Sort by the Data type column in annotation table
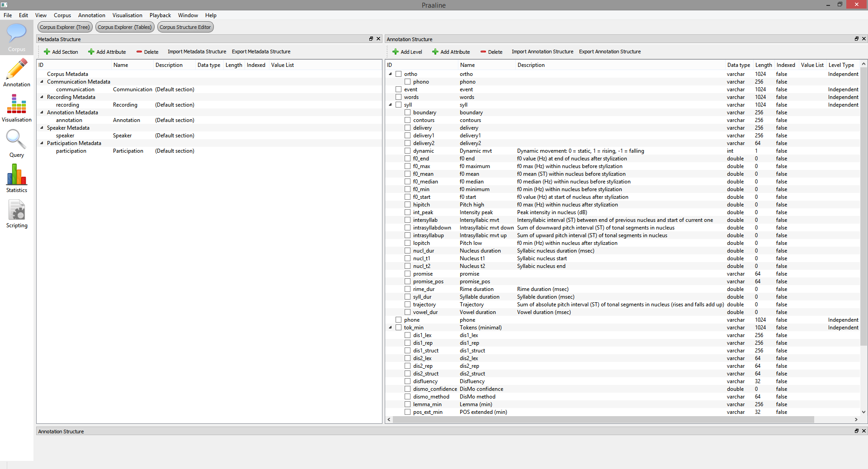Screen dimensions: 868x469 point(738,65)
